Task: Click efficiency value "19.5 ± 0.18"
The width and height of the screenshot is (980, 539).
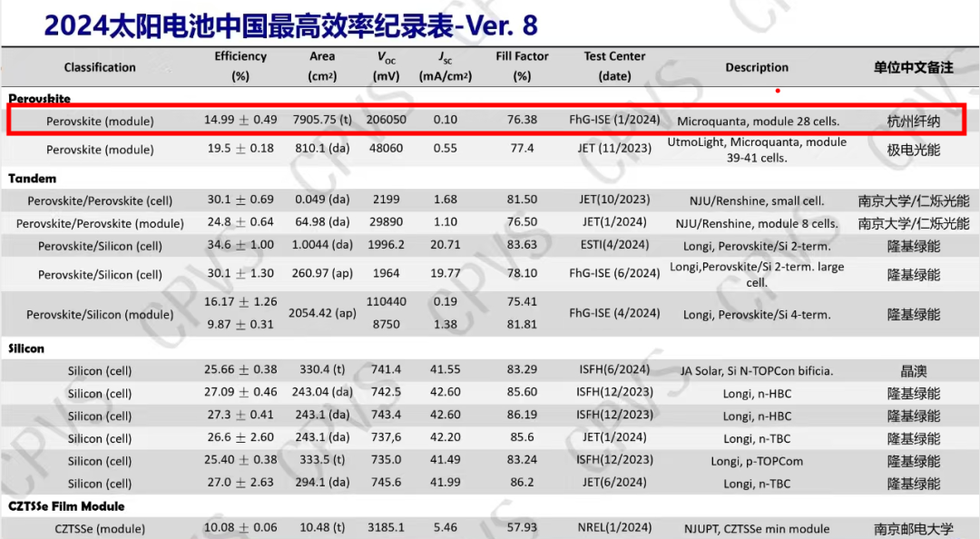Action: [240, 148]
